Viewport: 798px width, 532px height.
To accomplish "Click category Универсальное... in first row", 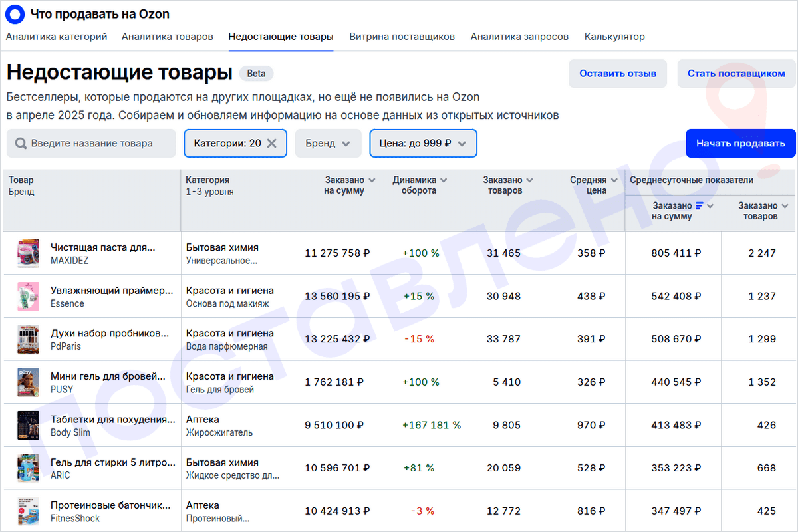I will click(x=221, y=261).
